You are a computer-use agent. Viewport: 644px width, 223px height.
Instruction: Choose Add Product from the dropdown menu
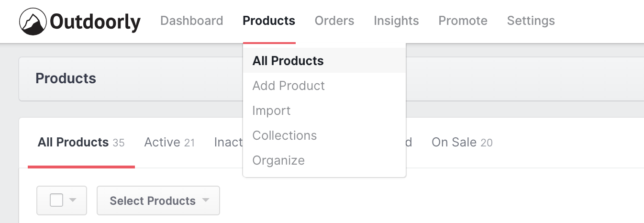[289, 86]
